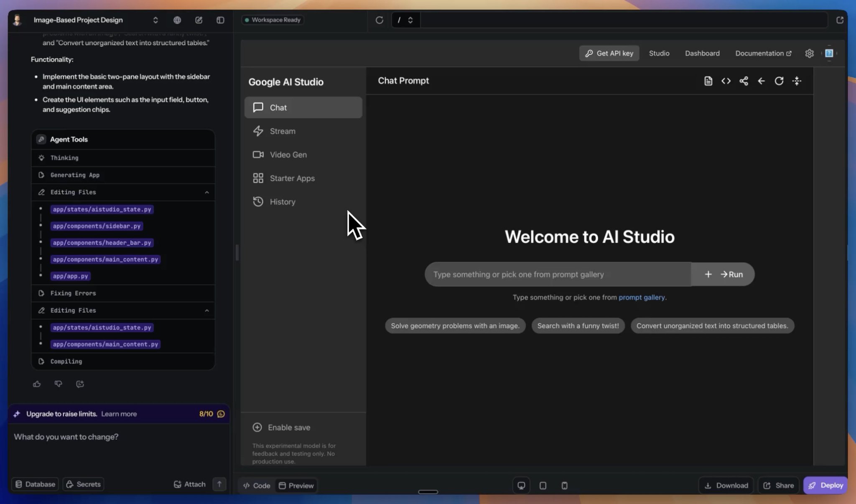This screenshot has height=504, width=856.
Task: Start a new chat with edit icon
Action: [199, 20]
